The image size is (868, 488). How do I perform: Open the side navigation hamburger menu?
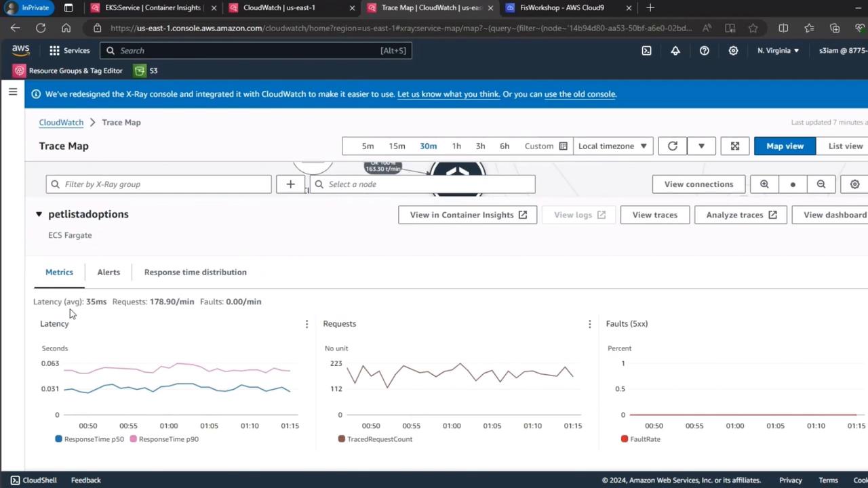tap(13, 91)
